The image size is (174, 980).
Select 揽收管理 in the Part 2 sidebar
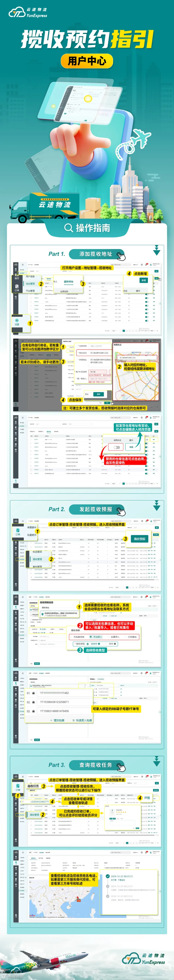[x=37, y=559]
